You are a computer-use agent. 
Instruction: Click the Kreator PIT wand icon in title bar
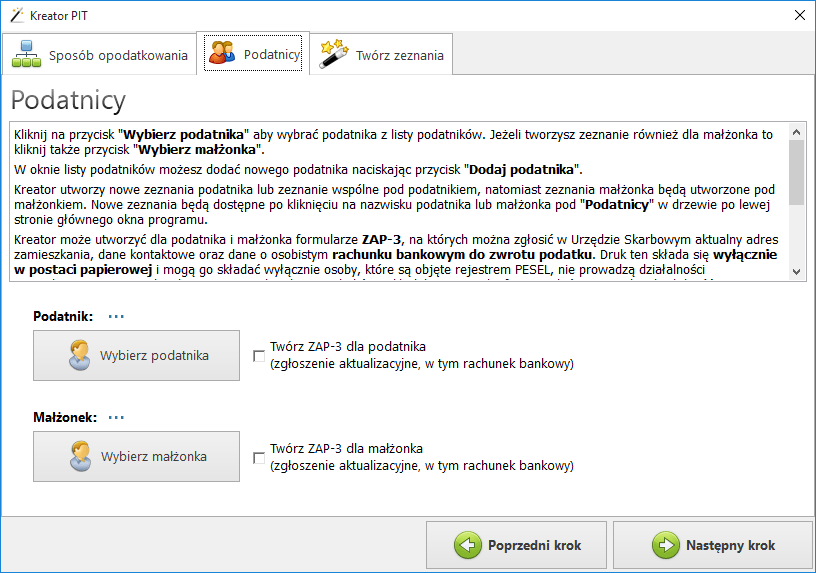(x=16, y=15)
